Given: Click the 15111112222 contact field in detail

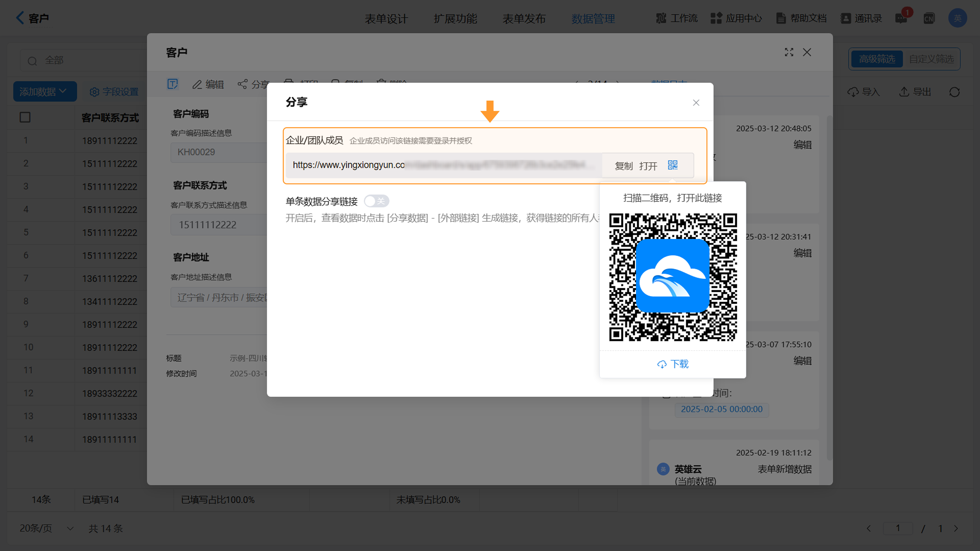Looking at the screenshot, I should pyautogui.click(x=219, y=225).
